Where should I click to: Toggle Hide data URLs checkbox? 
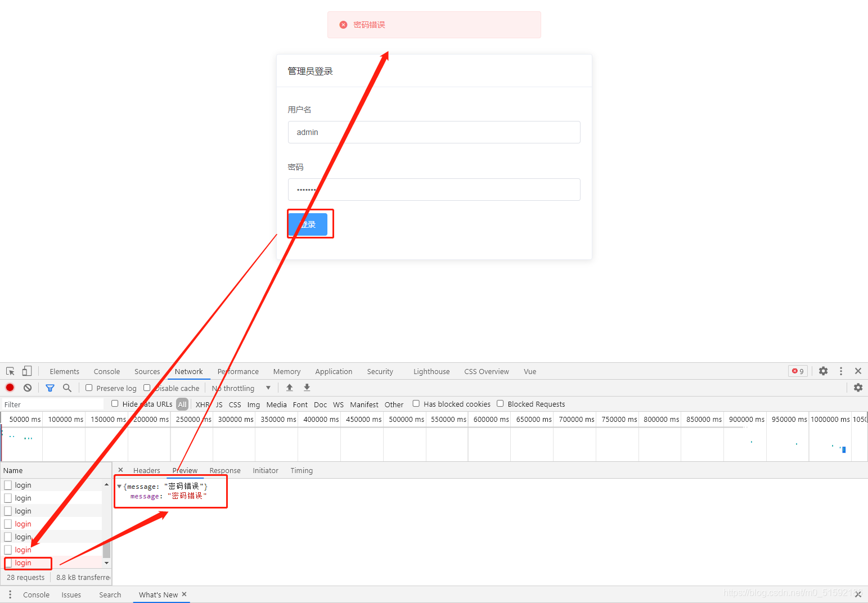[x=115, y=403]
